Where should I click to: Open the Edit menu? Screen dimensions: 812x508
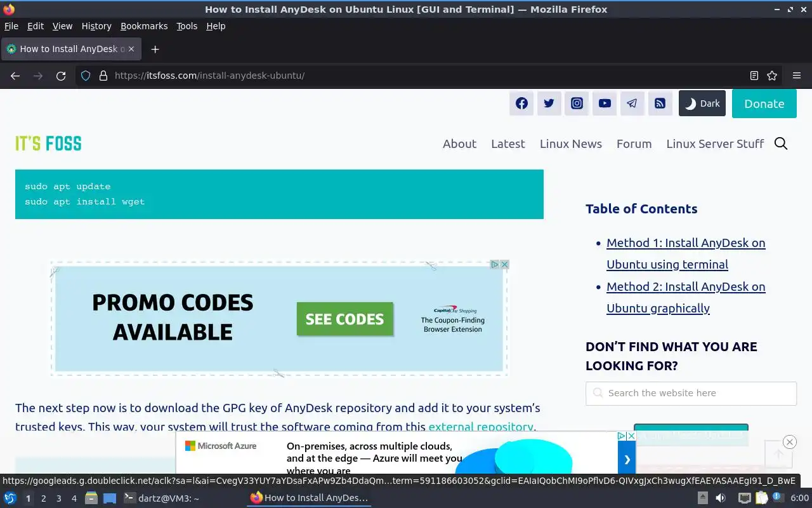coord(36,26)
